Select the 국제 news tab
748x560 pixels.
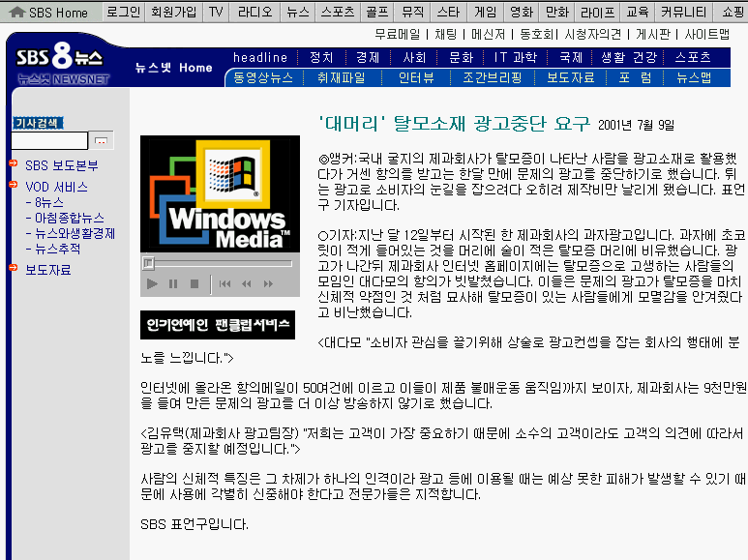tap(571, 58)
